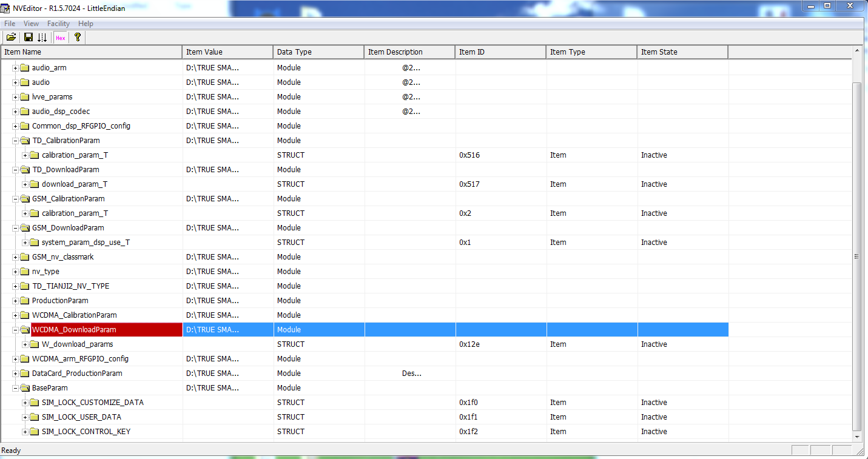This screenshot has height=459, width=868.
Task: Click the WCDMA_arm_RFGPIO_config folder icon
Action: [x=25, y=359]
